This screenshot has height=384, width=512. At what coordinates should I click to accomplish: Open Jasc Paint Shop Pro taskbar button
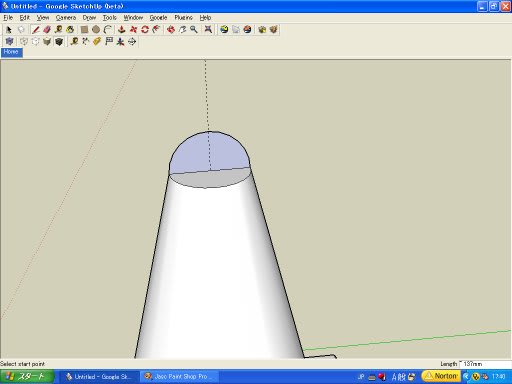(x=180, y=377)
